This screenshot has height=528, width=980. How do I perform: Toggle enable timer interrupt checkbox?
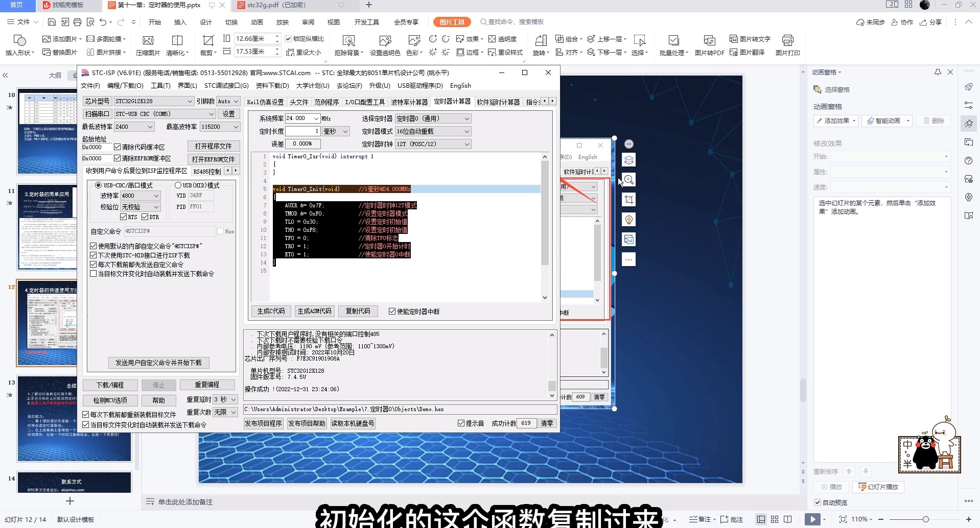pos(392,311)
